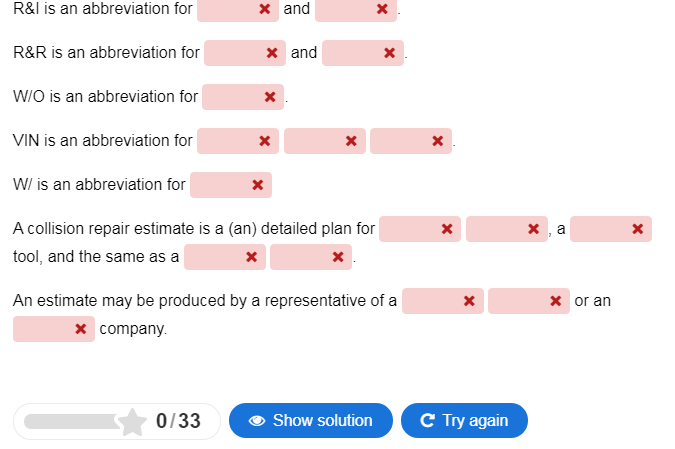The image size is (675, 449).
Task: Click the reload arrow icon in Try again
Action: coord(427,420)
